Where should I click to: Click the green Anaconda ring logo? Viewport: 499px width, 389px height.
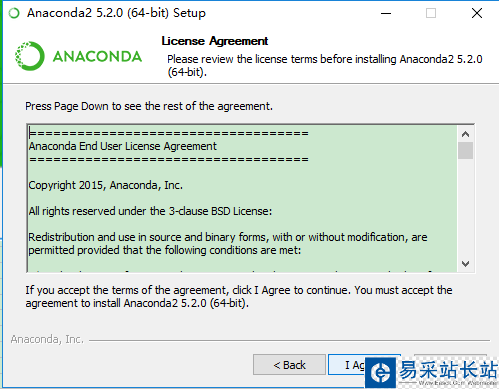pos(30,56)
